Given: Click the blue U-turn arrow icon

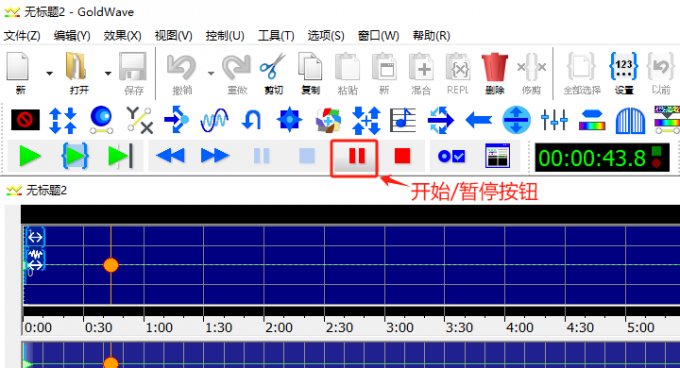Looking at the screenshot, I should (x=251, y=120).
